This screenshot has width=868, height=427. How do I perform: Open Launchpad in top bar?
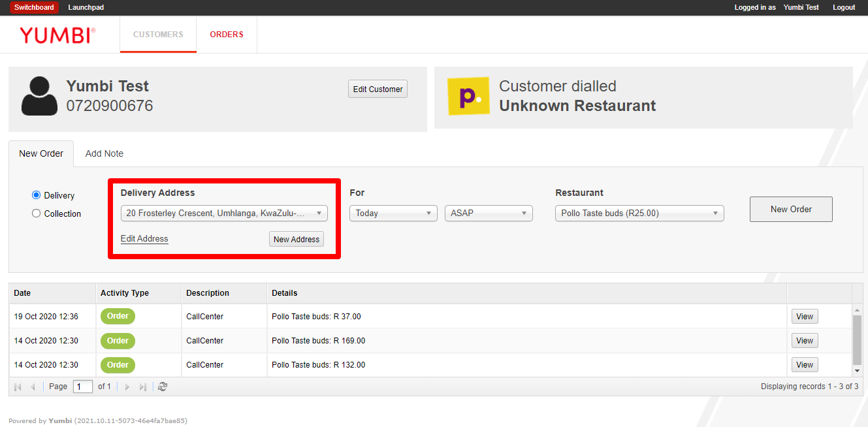click(x=86, y=7)
